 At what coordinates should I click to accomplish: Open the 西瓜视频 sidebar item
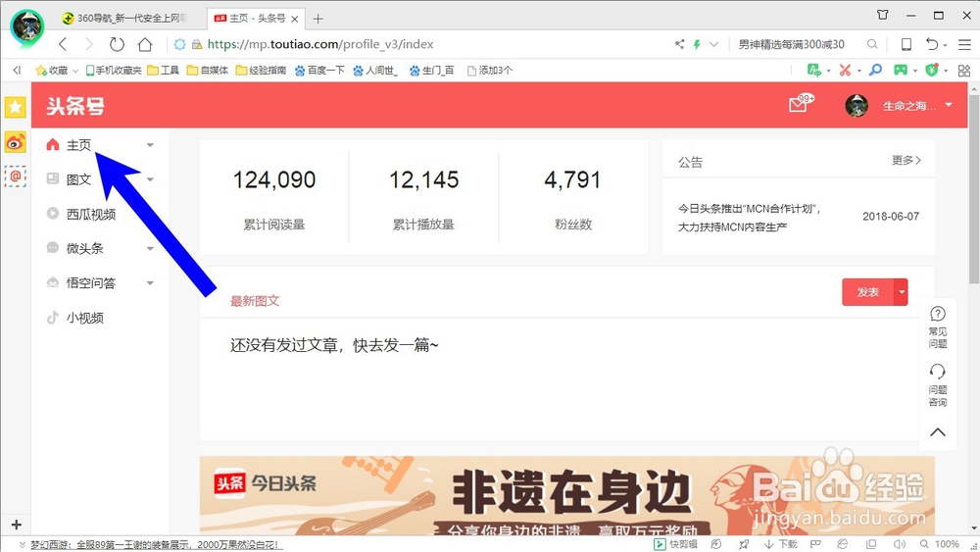point(90,215)
